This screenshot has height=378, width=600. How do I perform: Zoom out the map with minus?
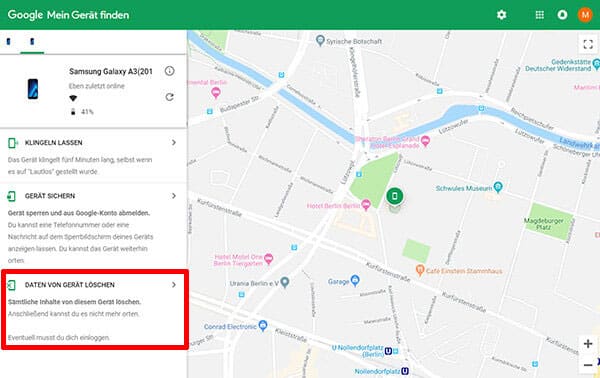click(588, 365)
